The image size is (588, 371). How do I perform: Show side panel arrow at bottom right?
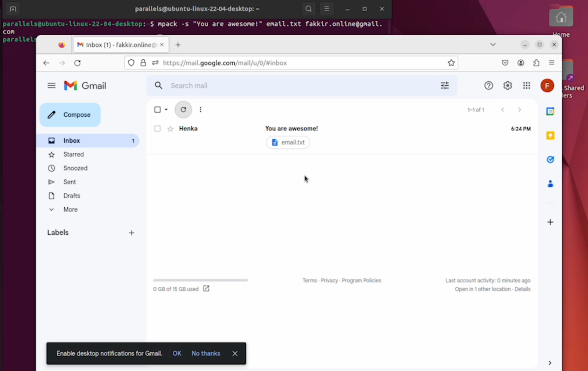[550, 363]
